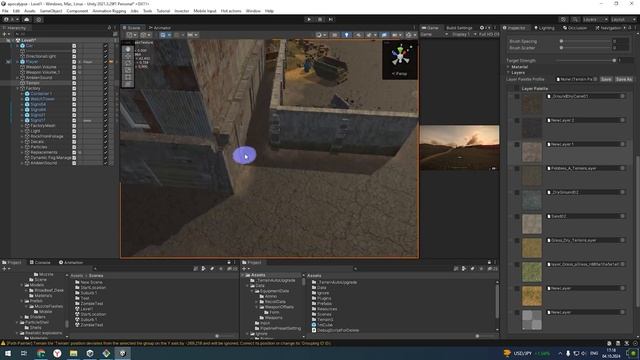Click the plus add button in Hierarchy

4,34
